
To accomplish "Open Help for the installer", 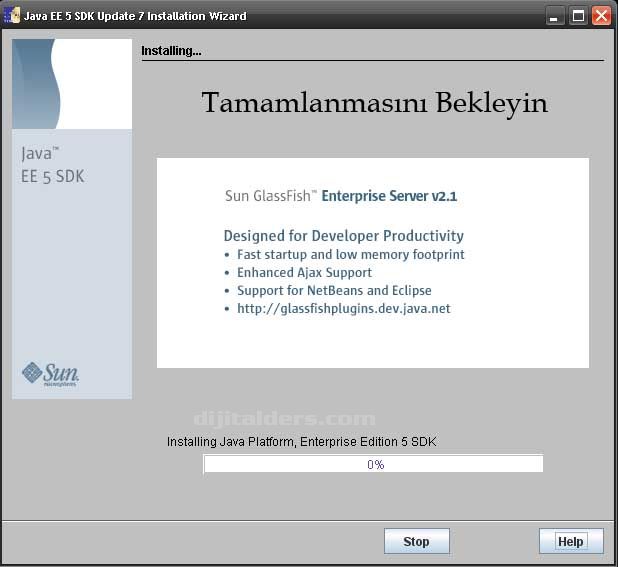I will 571,541.
